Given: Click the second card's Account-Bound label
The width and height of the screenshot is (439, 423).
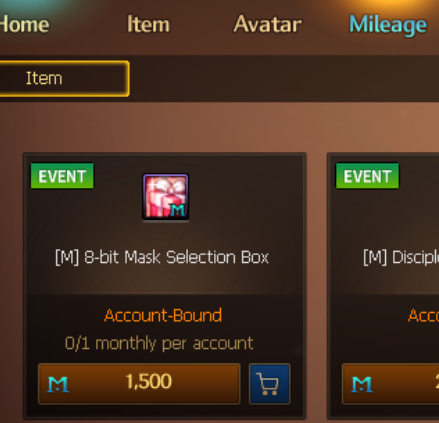Looking at the screenshot, I should click(x=424, y=315).
